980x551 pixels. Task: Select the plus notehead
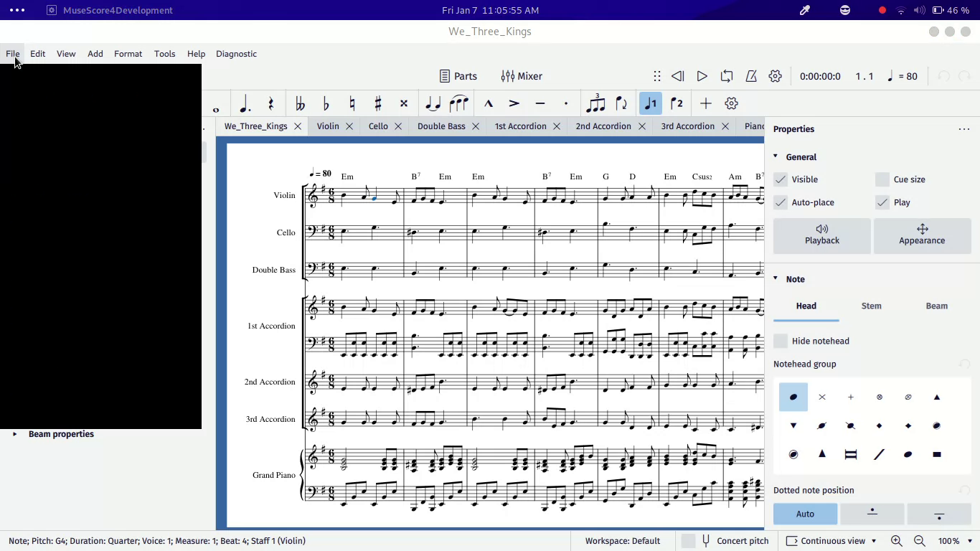pos(851,397)
